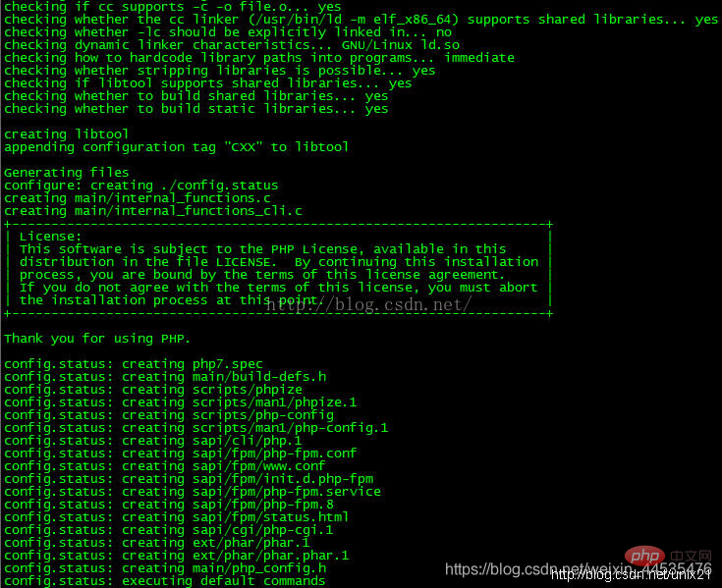Click 'configure: creating ./config.status' line
This screenshot has height=588, width=722.
click(140, 186)
